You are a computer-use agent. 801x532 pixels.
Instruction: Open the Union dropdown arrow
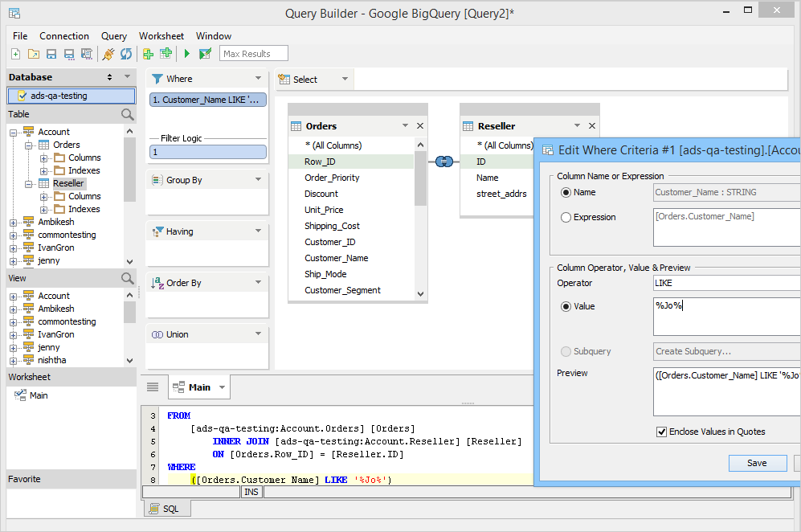(x=258, y=334)
